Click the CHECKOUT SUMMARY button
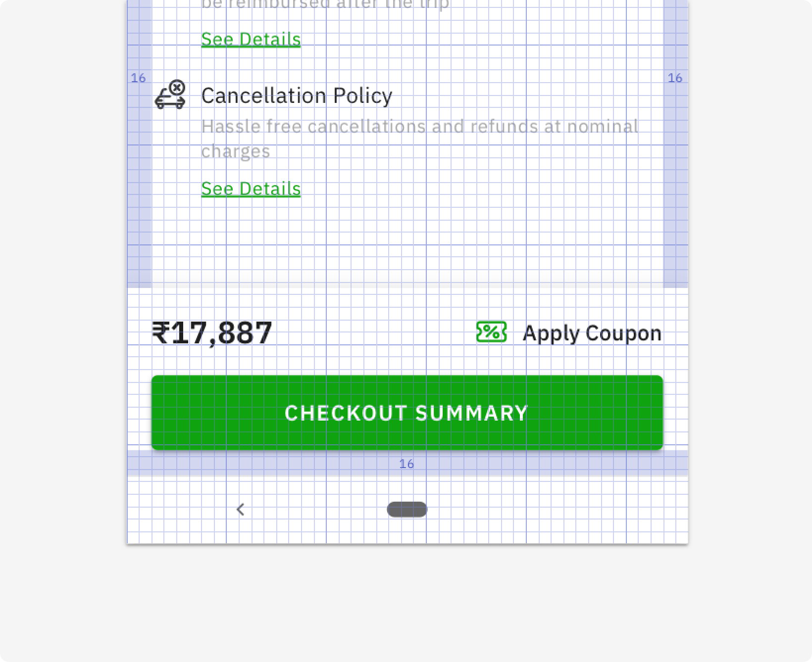Viewport: 812px width, 662px height. [x=407, y=413]
